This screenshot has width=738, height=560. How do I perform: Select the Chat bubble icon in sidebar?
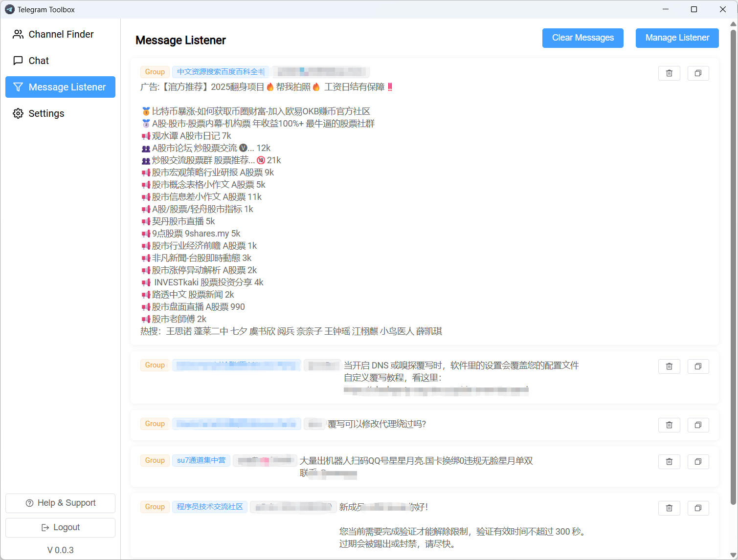pos(18,61)
